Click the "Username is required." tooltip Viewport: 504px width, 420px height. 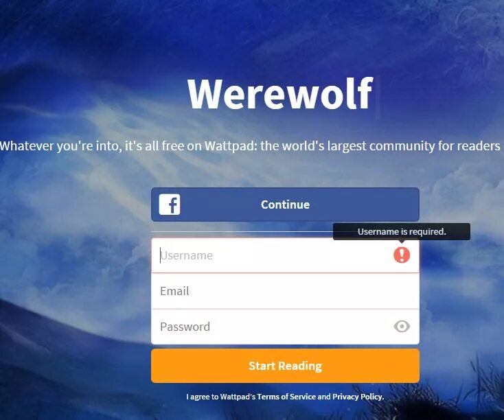(x=402, y=232)
